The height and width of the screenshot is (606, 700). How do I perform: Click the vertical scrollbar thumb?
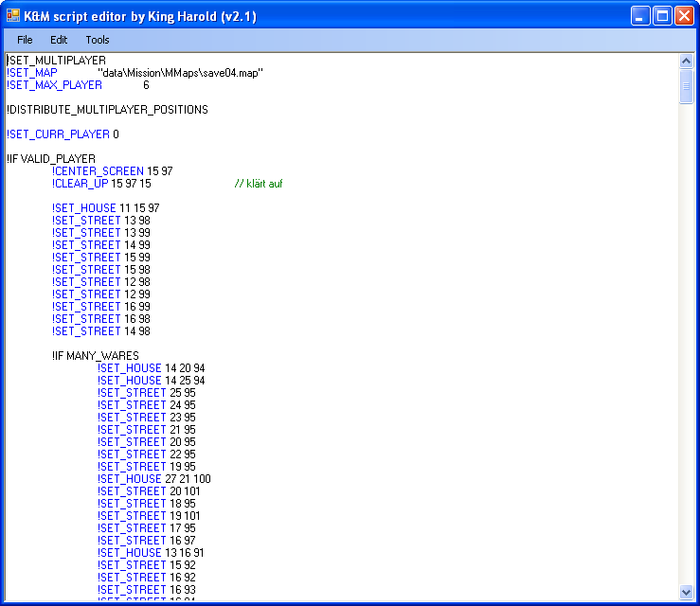coord(687,85)
